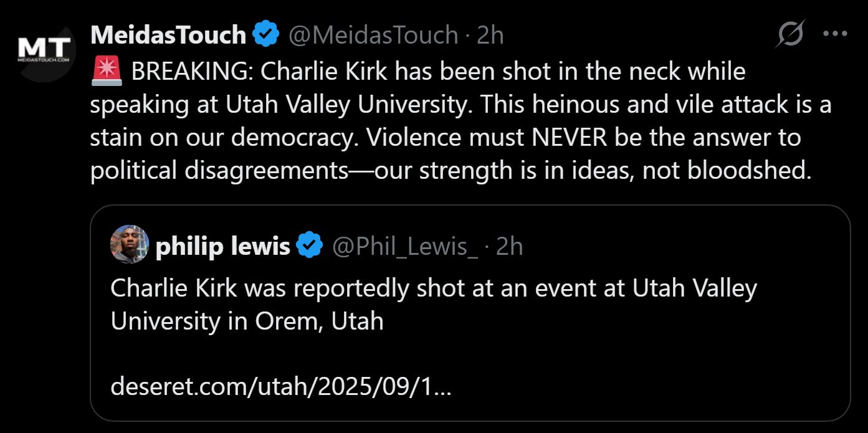Click the word BREAKING in the post
The image size is (868, 433).
point(189,72)
